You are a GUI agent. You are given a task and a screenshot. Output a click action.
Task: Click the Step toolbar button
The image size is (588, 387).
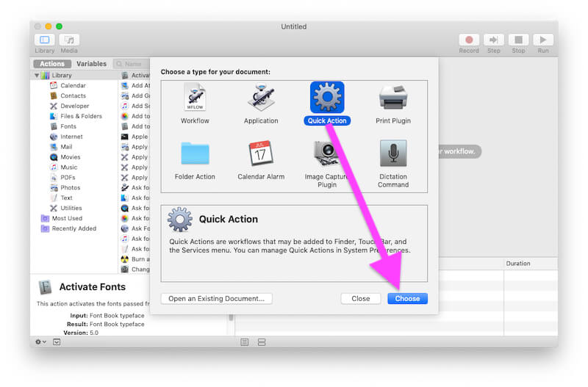tap(493, 40)
